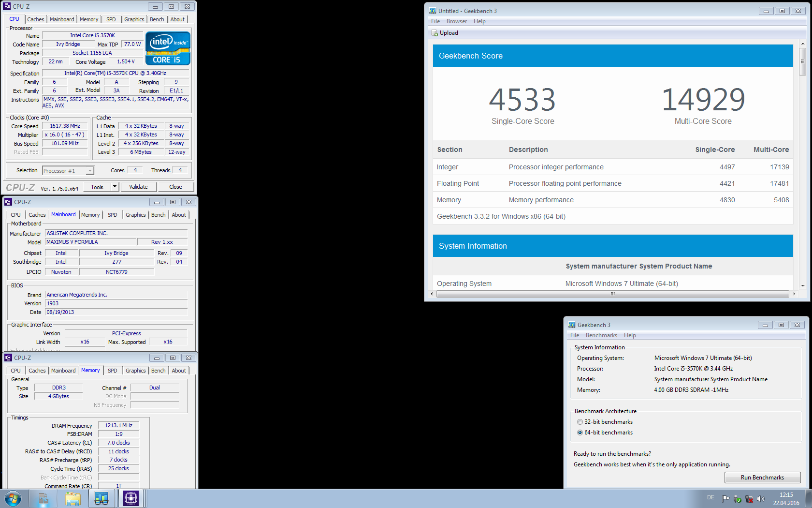Click the Integer row in the Geekbench table
The width and height of the screenshot is (812, 508).
613,167
